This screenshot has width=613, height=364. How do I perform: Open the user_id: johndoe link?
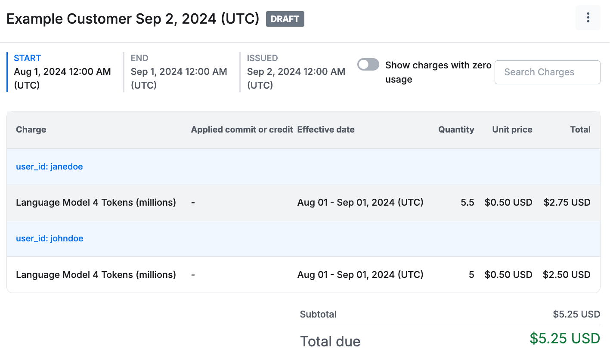pos(50,238)
